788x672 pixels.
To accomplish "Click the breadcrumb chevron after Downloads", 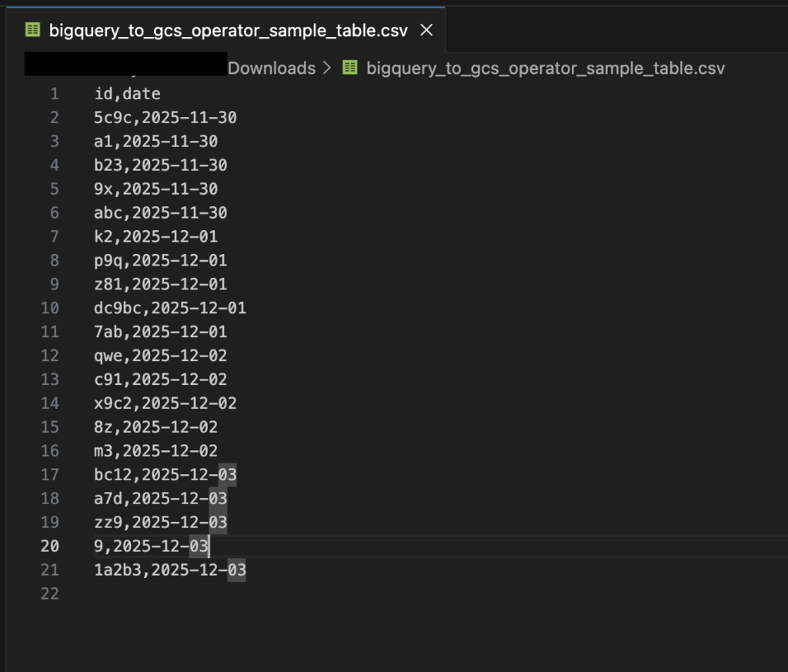I will [327, 68].
